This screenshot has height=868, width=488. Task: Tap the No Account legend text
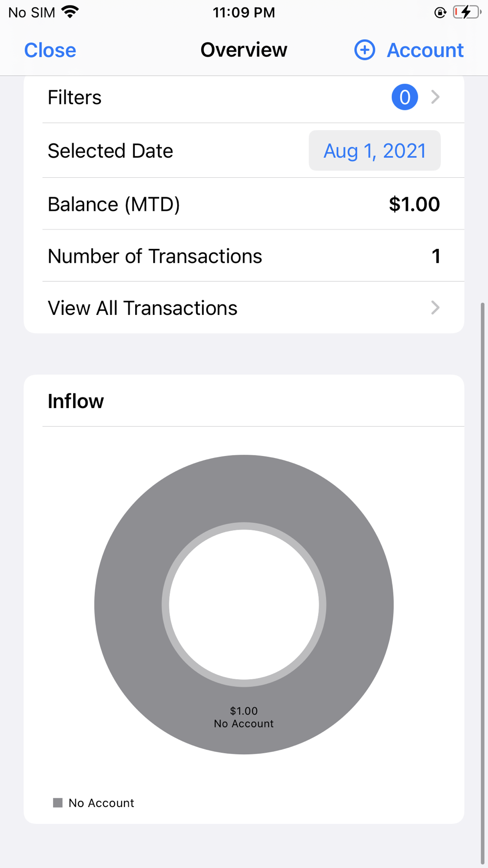coord(101,803)
